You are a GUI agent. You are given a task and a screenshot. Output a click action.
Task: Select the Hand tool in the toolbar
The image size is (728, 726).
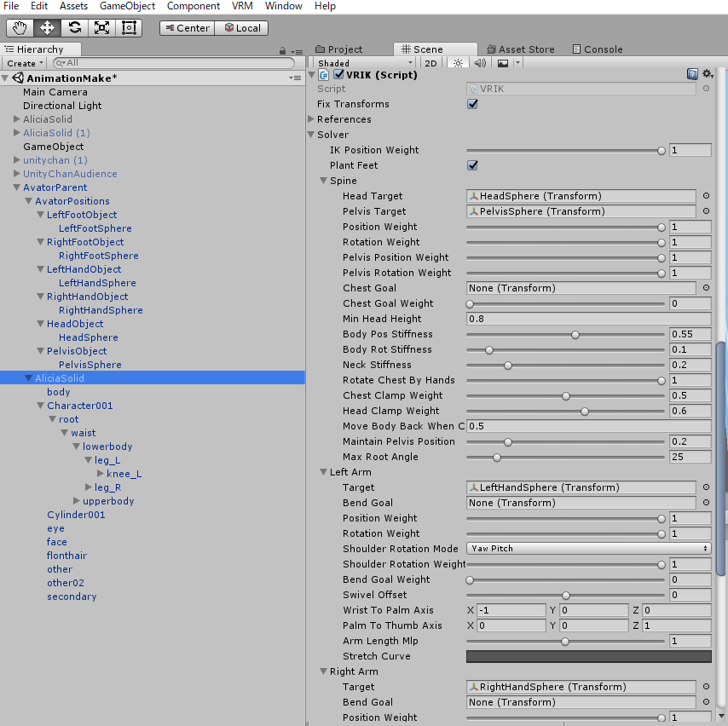[19, 27]
